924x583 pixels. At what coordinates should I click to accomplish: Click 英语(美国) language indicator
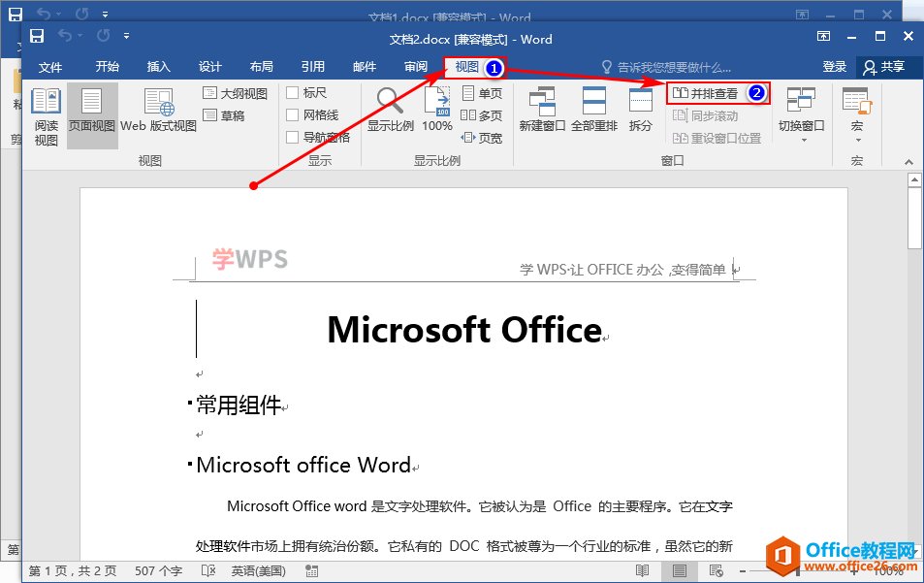click(x=258, y=570)
